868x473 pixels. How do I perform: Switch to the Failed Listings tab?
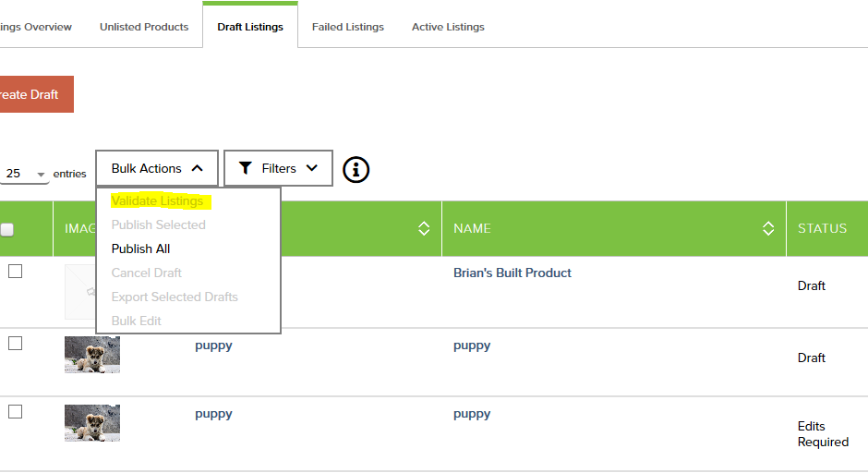(347, 27)
